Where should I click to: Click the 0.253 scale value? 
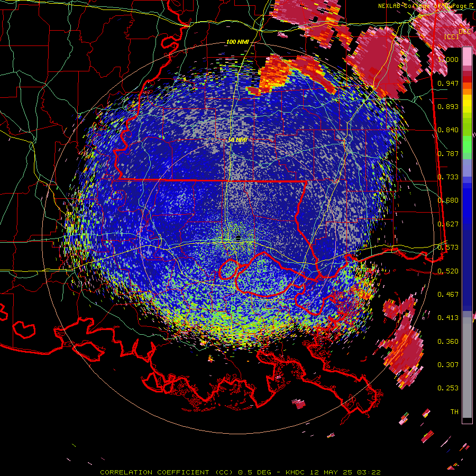448,388
